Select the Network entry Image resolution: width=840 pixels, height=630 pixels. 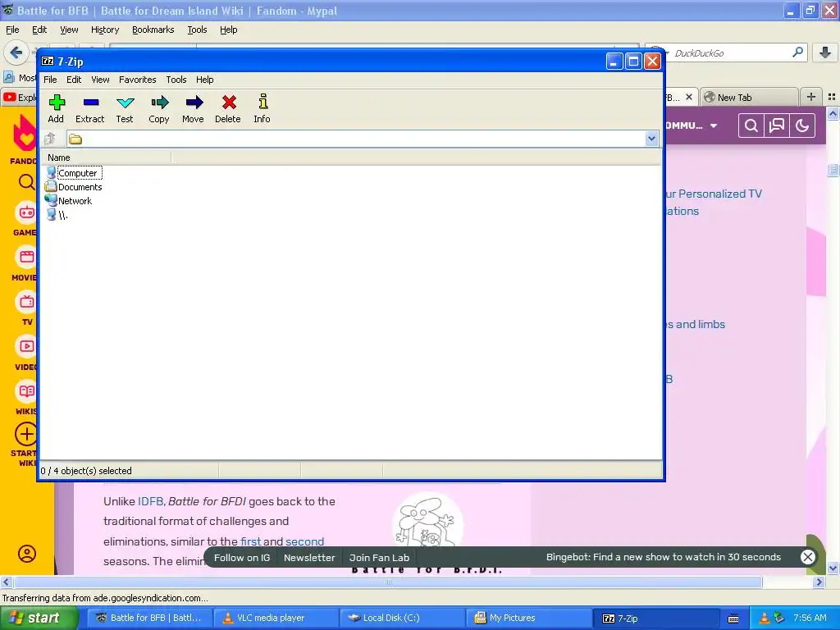69,201
